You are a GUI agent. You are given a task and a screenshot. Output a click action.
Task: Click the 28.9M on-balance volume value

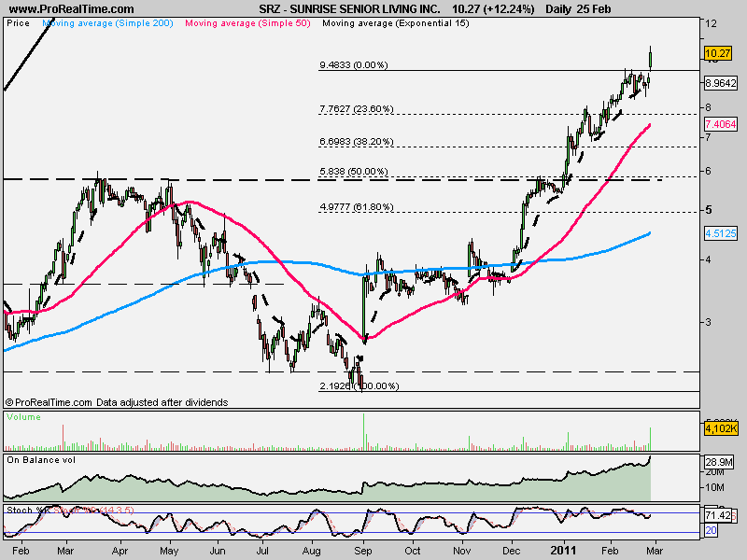point(719,462)
